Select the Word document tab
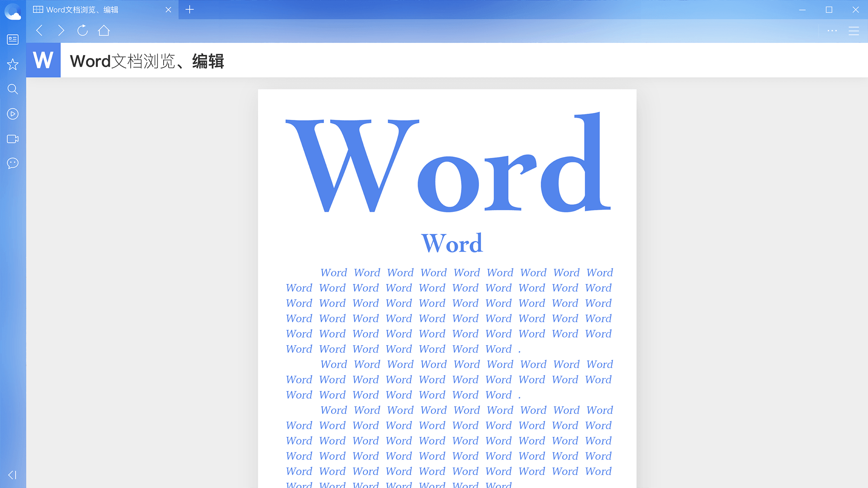 pos(101,9)
